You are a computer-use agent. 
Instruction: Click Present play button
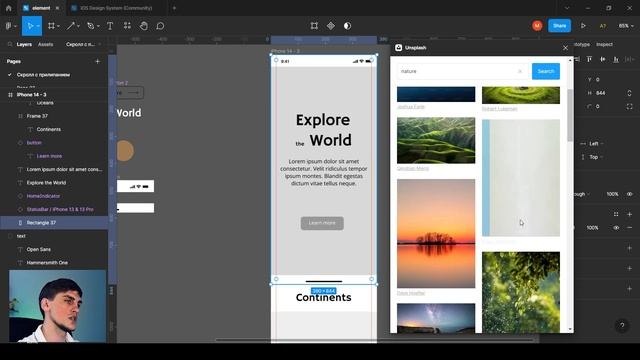583,26
